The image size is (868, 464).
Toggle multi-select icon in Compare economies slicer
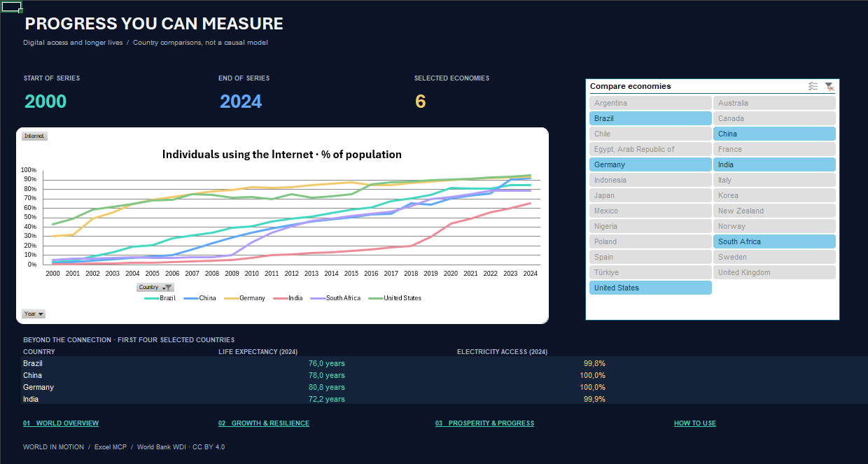pyautogui.click(x=813, y=86)
